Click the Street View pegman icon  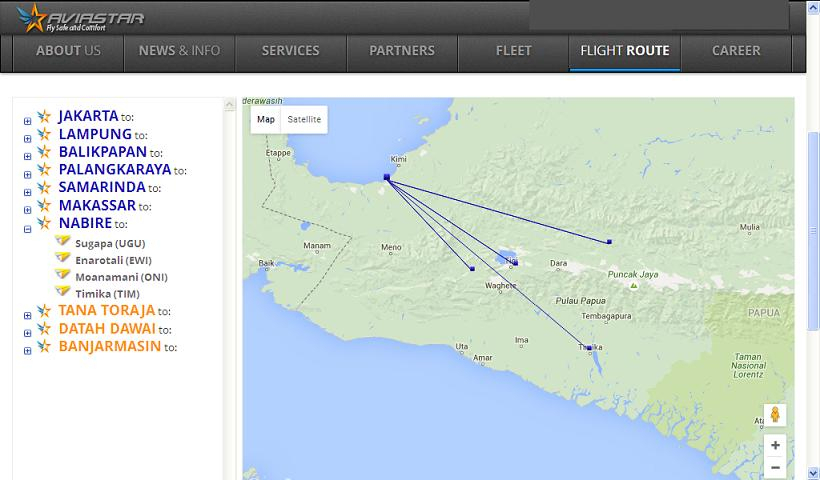pyautogui.click(x=775, y=415)
